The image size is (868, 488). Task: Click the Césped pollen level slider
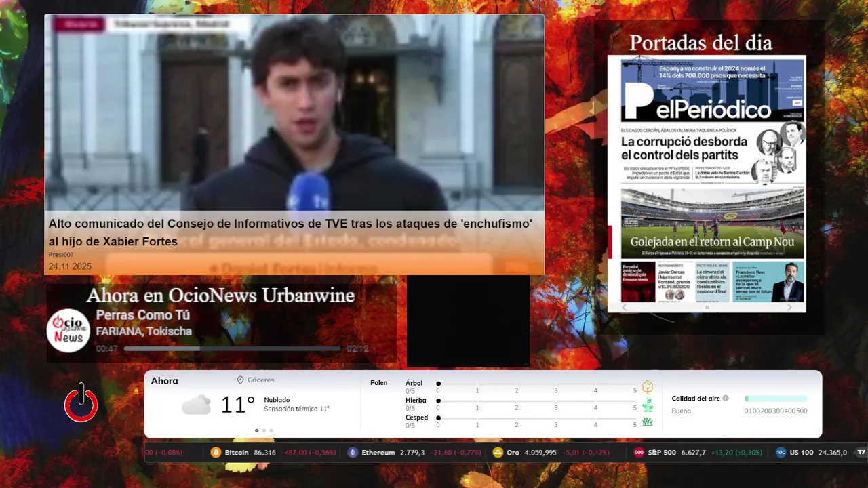536,418
